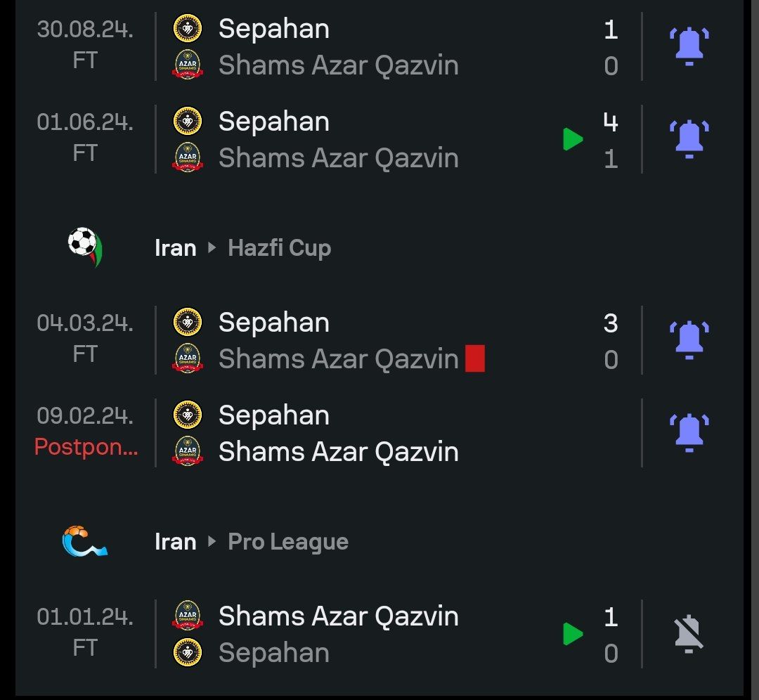
Task: Open Sepahan team in 04.03.24 match
Action: click(273, 323)
